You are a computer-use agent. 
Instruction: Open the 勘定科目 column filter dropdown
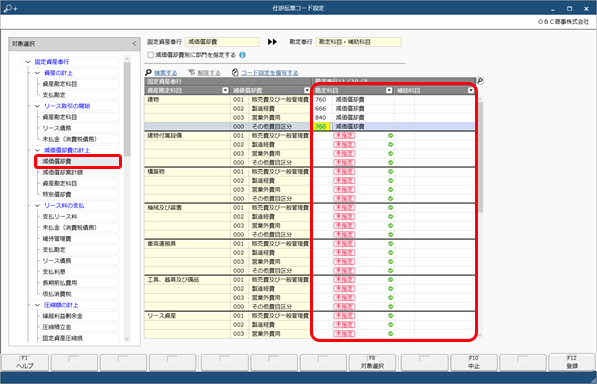point(389,90)
